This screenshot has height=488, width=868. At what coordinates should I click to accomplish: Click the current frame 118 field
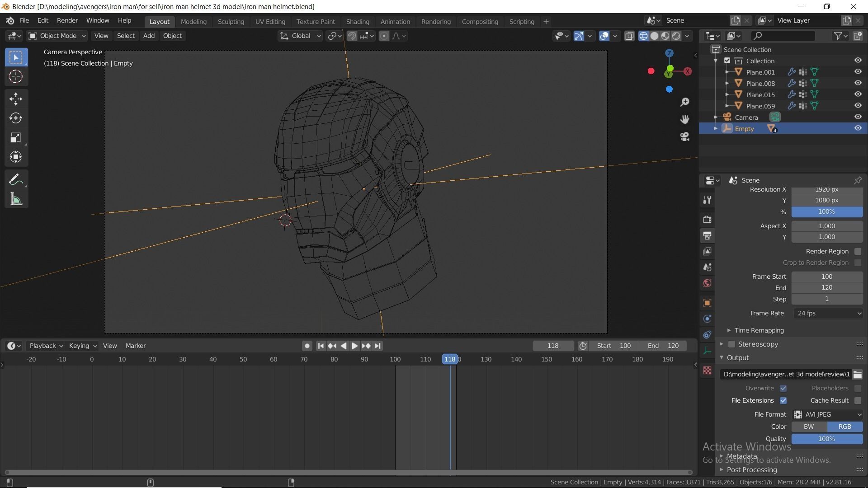[553, 346]
